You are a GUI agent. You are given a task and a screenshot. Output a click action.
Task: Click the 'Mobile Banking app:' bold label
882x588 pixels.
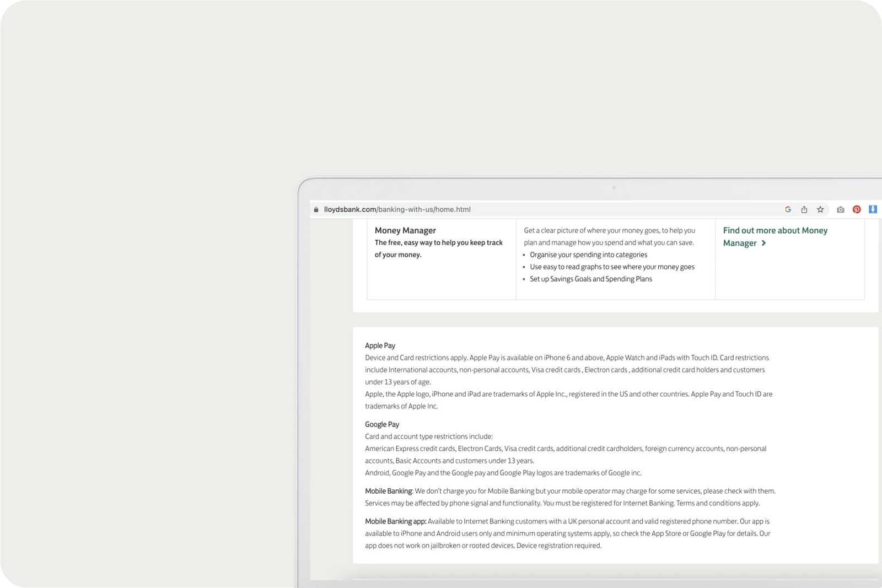[x=395, y=521]
